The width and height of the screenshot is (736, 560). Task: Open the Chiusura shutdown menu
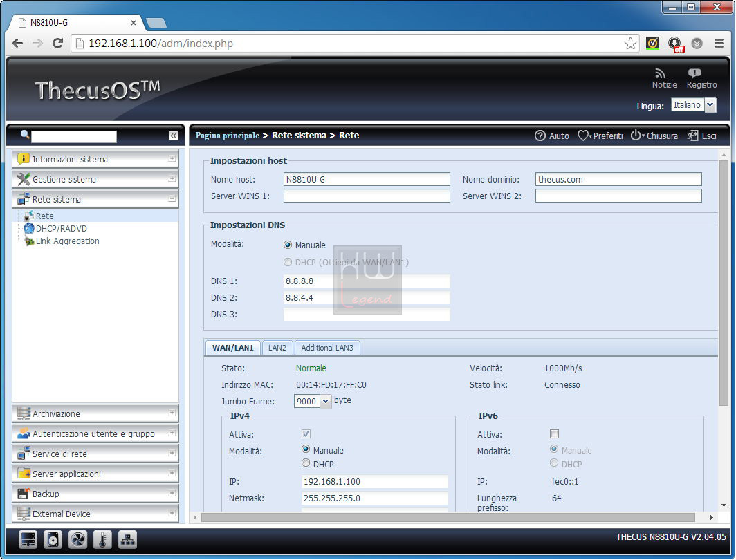654,136
